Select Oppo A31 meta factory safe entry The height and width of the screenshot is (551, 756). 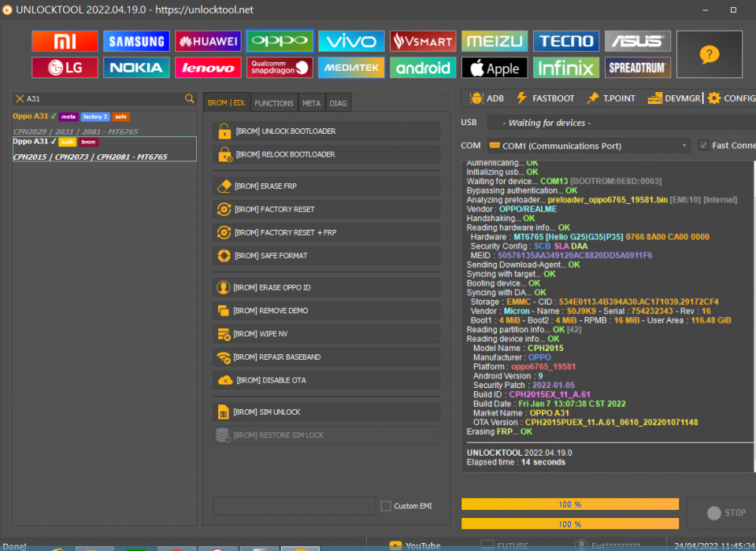(x=104, y=124)
